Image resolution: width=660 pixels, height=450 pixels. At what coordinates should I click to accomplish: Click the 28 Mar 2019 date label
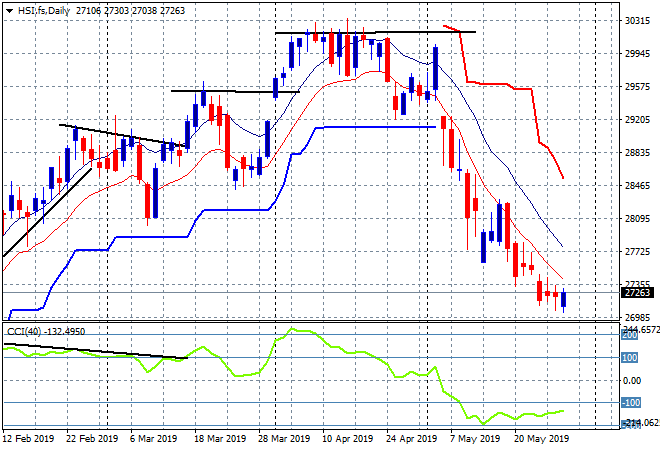[x=284, y=439]
